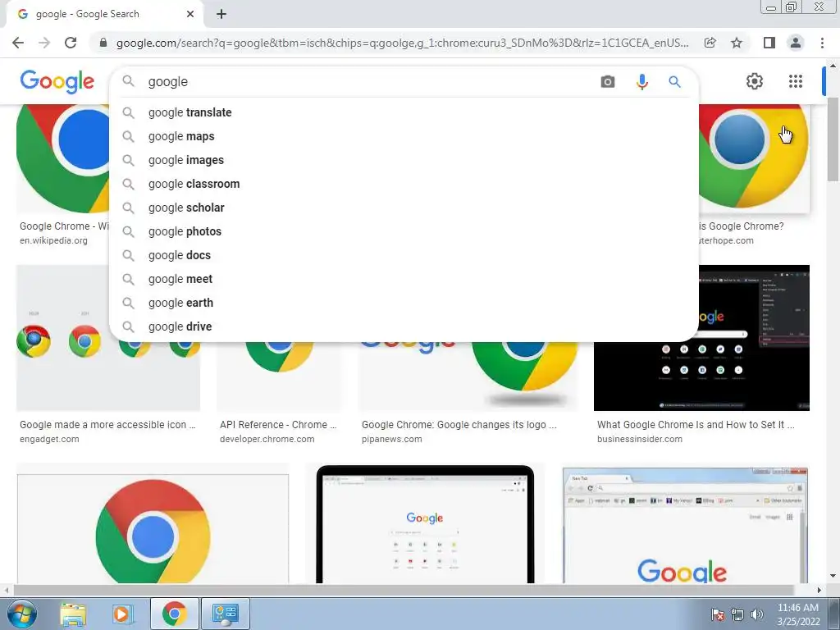Open a new tab with plus button
The height and width of the screenshot is (630, 840).
click(221, 14)
